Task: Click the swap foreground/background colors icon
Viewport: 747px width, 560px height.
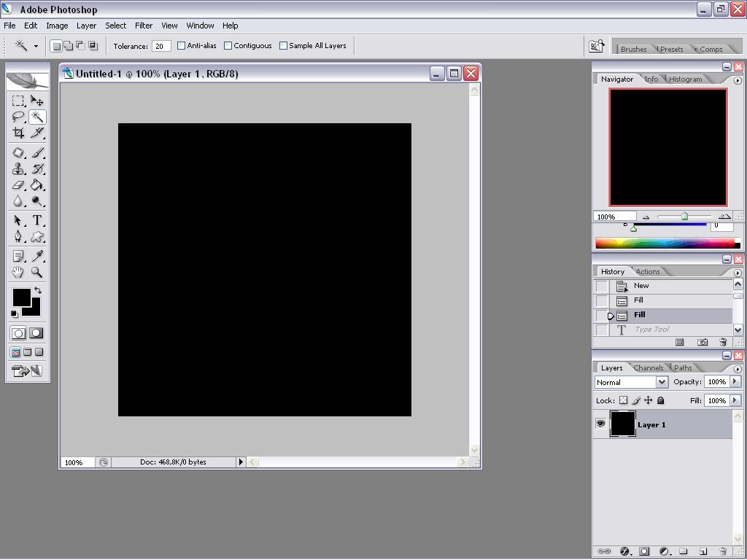Action: [38, 290]
